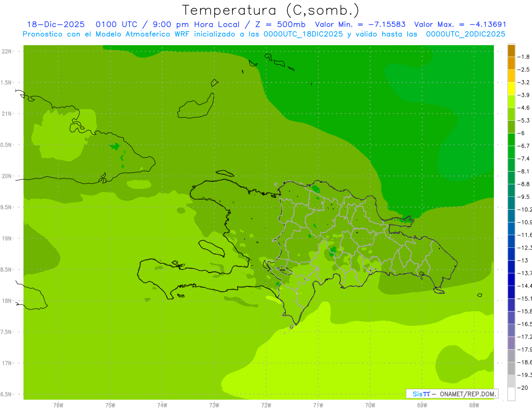Click the "68W" longitude label
The height and width of the screenshot is (411, 532).
[474, 406]
